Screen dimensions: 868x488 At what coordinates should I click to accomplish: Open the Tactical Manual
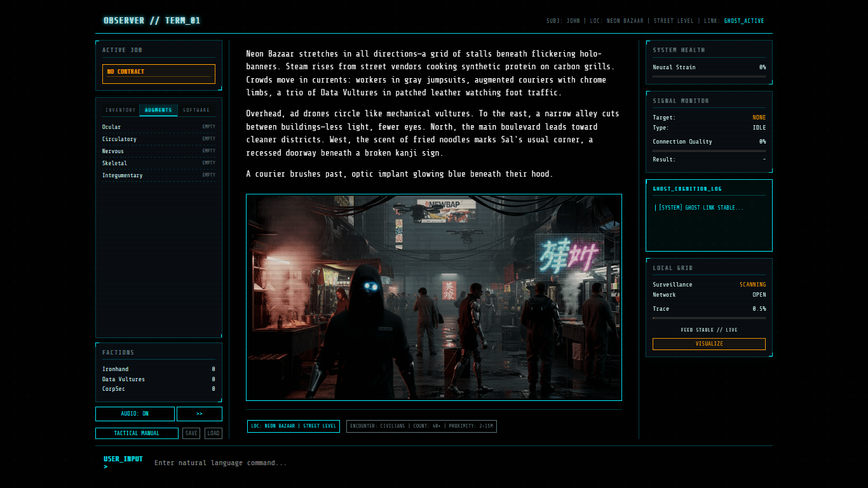pyautogui.click(x=137, y=433)
